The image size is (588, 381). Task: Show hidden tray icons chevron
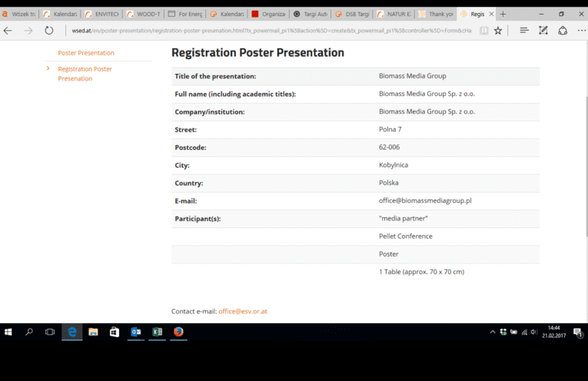(x=493, y=332)
